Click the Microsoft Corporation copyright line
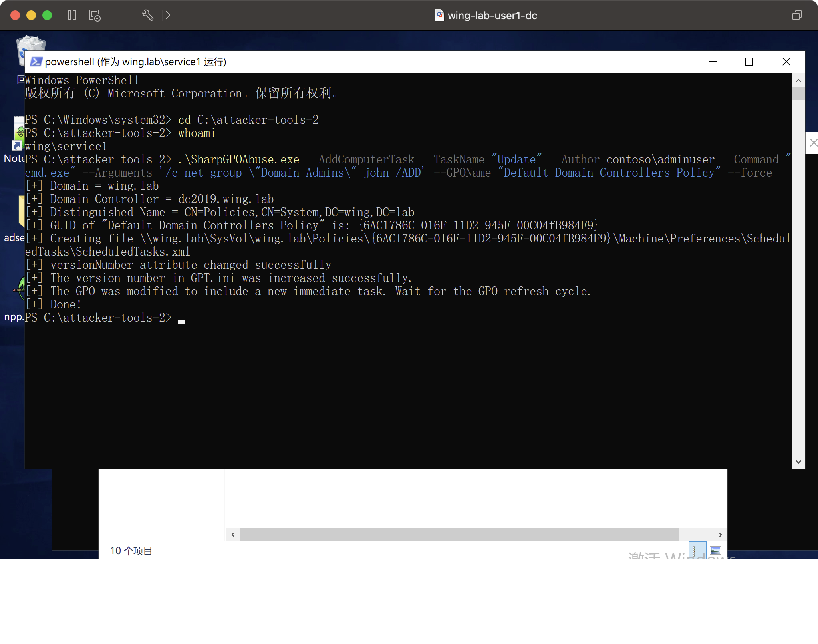The image size is (818, 644). click(182, 93)
